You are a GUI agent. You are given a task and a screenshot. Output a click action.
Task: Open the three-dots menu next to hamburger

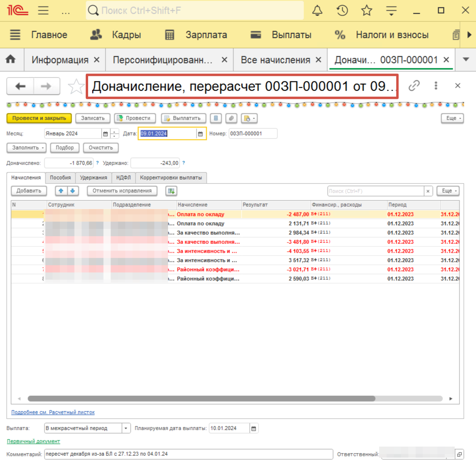tap(65, 13)
